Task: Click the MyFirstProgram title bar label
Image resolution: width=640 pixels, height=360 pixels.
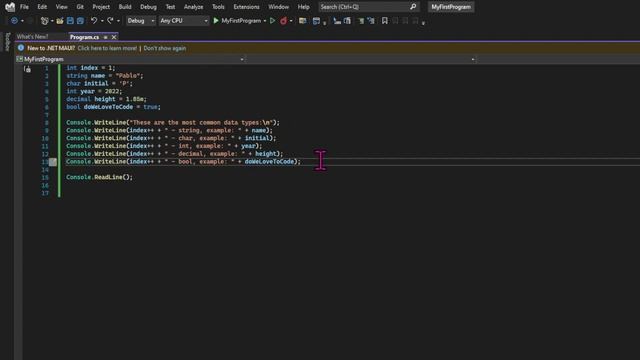Action: tap(451, 7)
